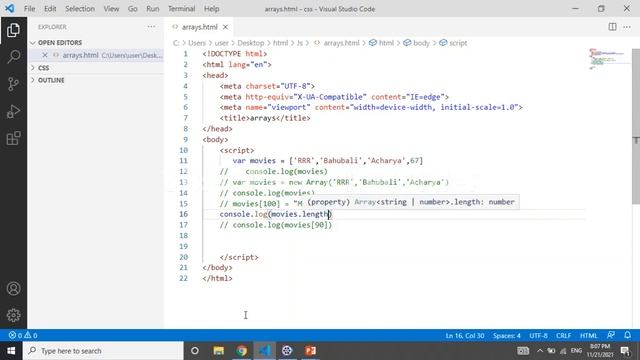Open the feedback icon in status bar
The width and height of the screenshot is (640, 360).
[x=611, y=335]
